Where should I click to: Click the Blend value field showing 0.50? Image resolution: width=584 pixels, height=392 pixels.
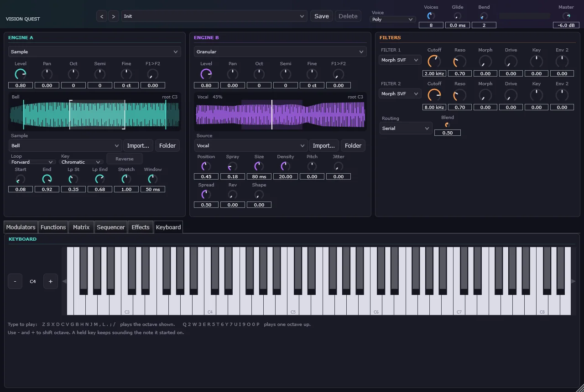point(448,133)
